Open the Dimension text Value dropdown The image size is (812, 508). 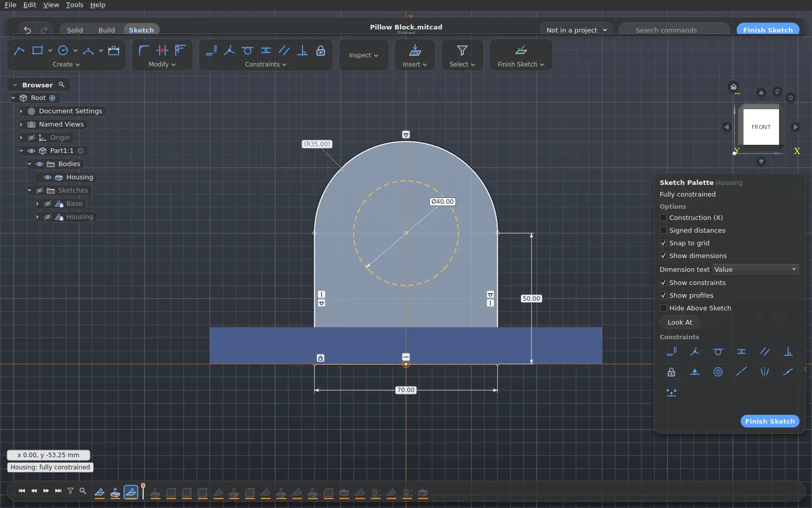pos(756,269)
